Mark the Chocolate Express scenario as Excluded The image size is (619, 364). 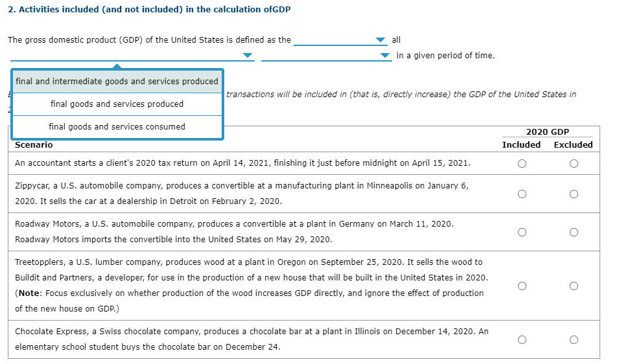[x=574, y=339]
